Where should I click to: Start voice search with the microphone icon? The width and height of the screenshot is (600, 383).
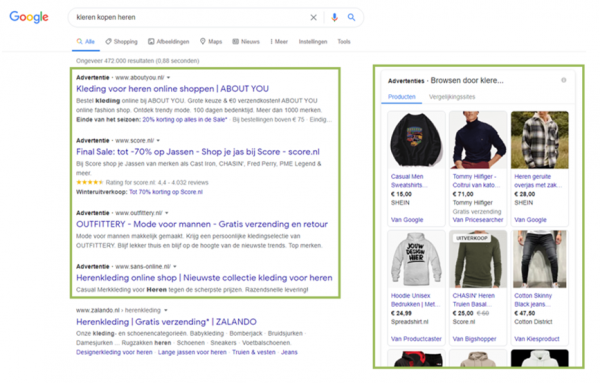click(334, 17)
